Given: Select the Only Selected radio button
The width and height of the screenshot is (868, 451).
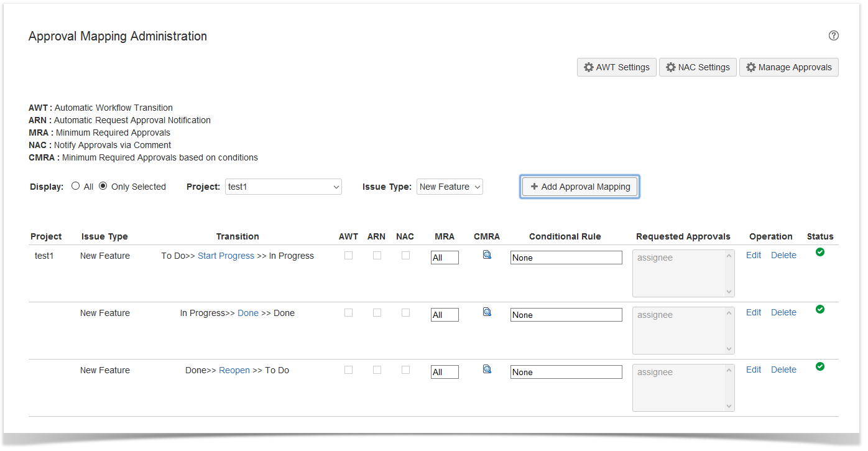Looking at the screenshot, I should pyautogui.click(x=103, y=186).
